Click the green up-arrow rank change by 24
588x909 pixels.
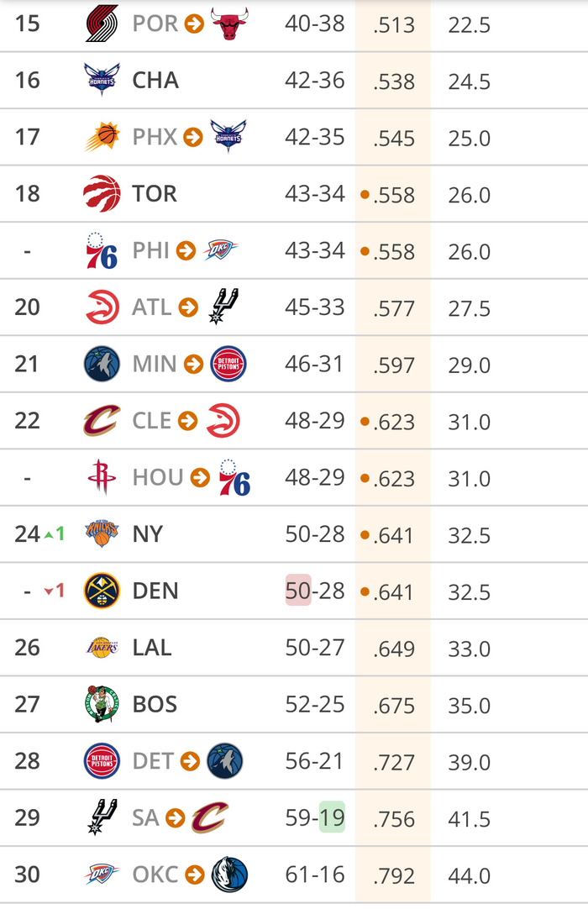[x=55, y=534]
